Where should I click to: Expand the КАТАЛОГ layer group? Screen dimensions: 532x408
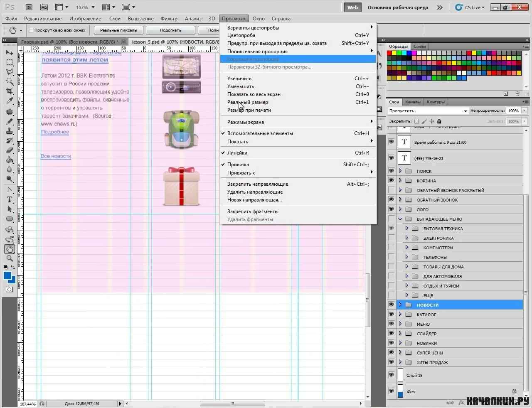[x=400, y=314]
